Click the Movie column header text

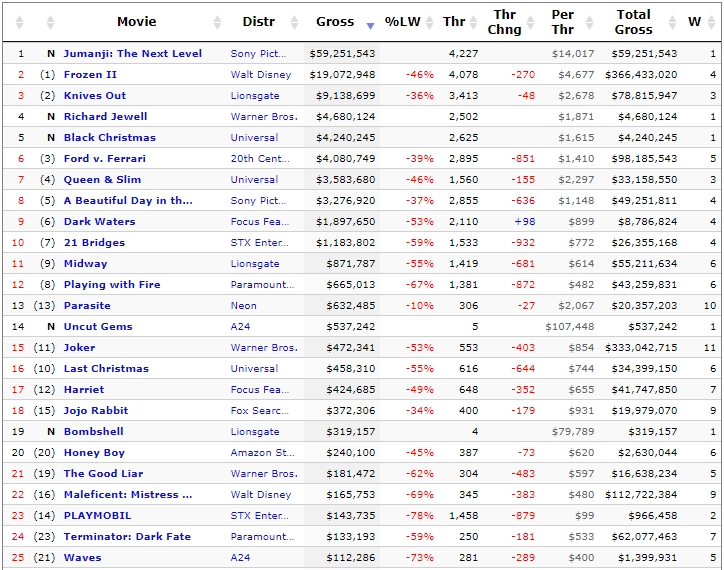click(137, 22)
